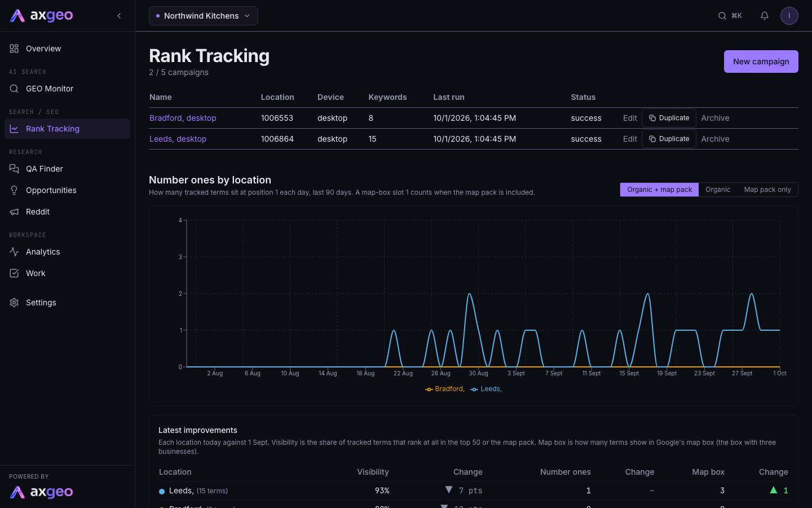
Task: Click the Analytics pulse icon
Action: (14, 252)
